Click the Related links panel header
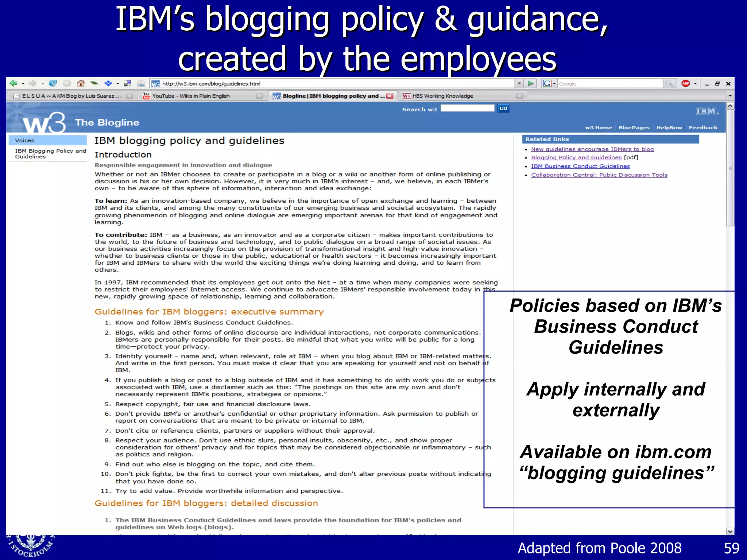Viewport: 747px width, 560px height. pyautogui.click(x=611, y=139)
